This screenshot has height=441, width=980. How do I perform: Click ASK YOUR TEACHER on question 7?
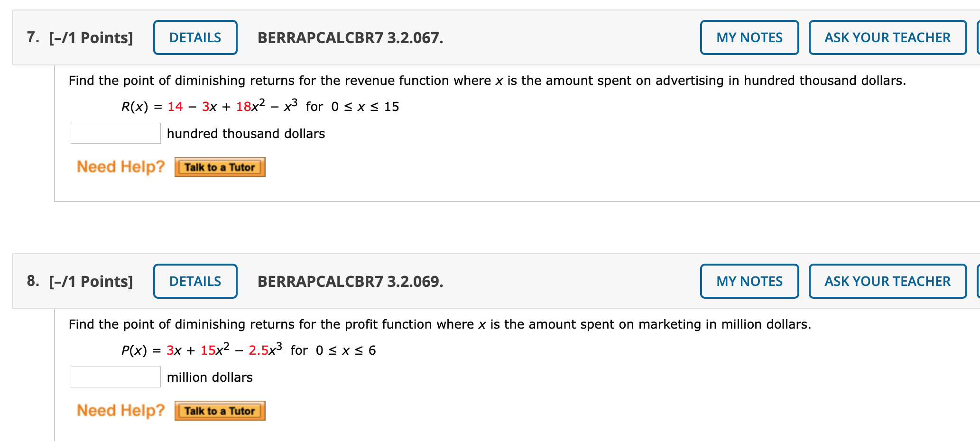point(887,37)
